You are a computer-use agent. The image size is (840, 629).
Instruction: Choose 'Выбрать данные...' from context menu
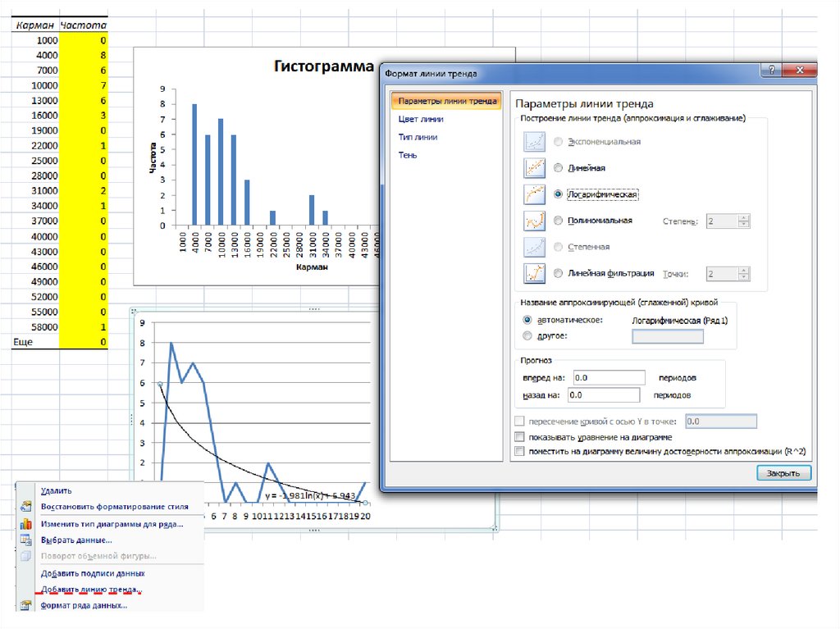point(76,540)
